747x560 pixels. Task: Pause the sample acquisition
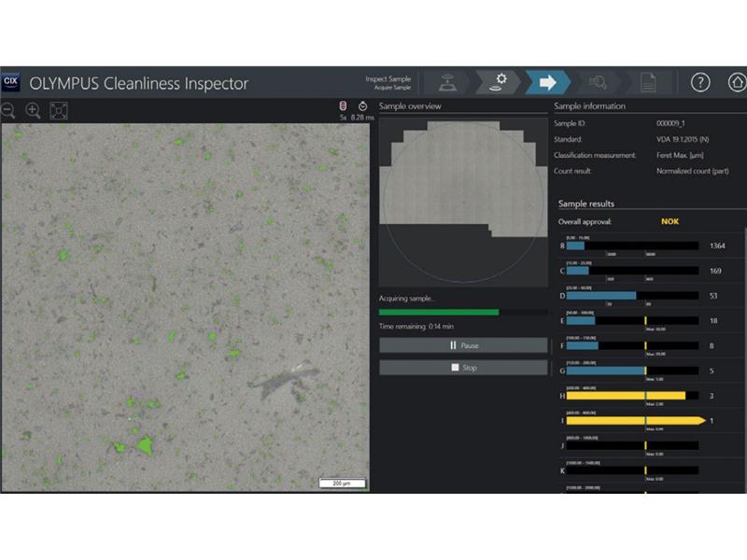pyautogui.click(x=463, y=345)
